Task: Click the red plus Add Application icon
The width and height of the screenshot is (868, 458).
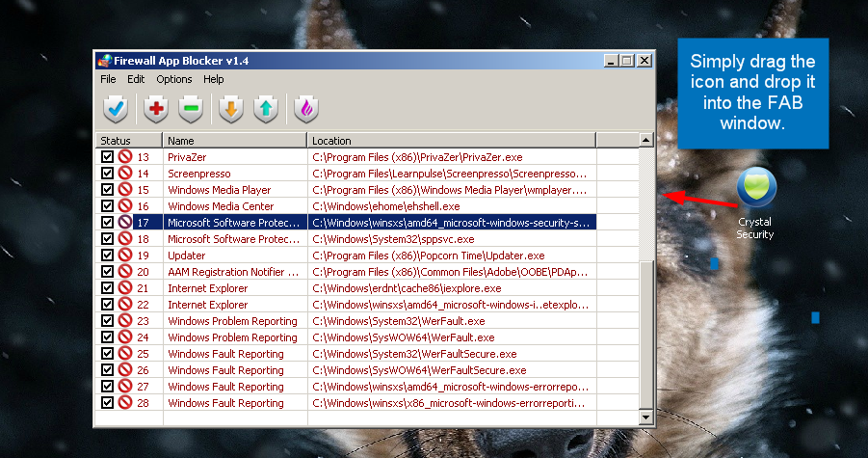Action: point(156,109)
